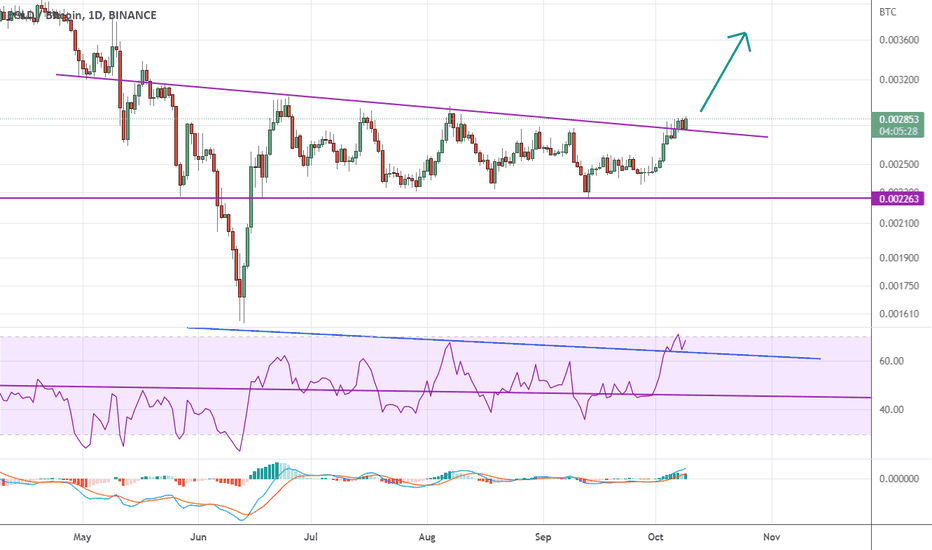Click the Jul label on time axis

(x=310, y=537)
